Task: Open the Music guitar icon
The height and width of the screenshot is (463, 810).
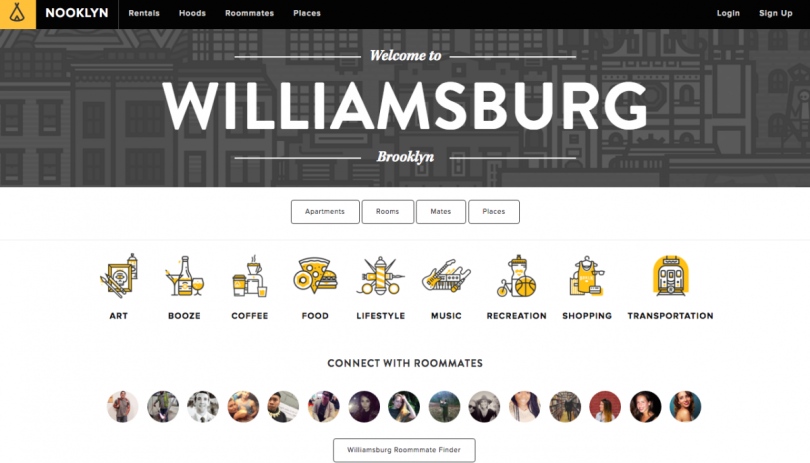Action: pos(446,276)
